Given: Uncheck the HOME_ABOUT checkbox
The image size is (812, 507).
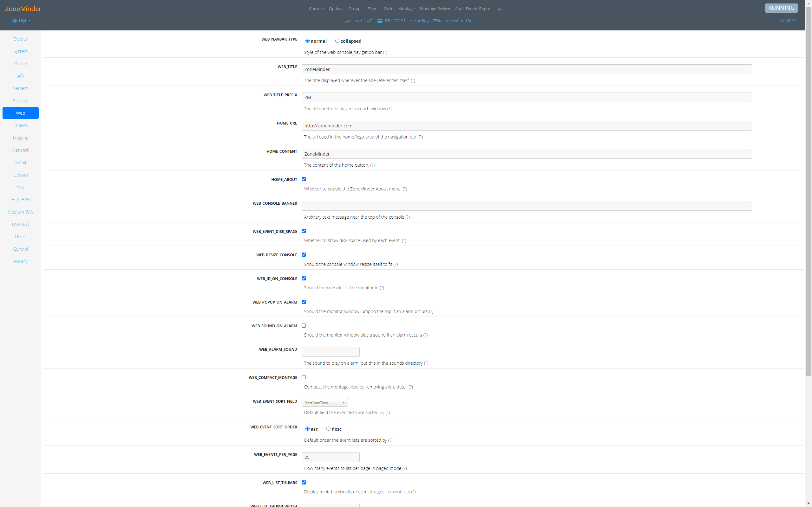Looking at the screenshot, I should pos(304,179).
